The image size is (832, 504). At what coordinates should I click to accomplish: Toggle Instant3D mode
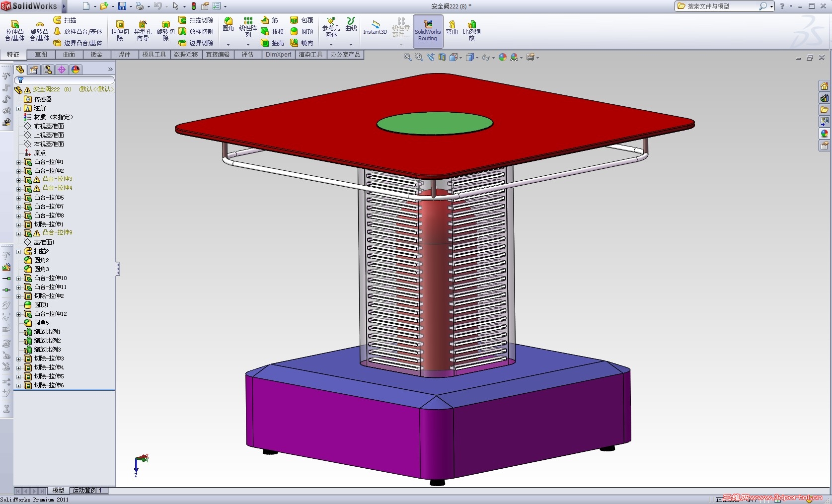pos(375,27)
